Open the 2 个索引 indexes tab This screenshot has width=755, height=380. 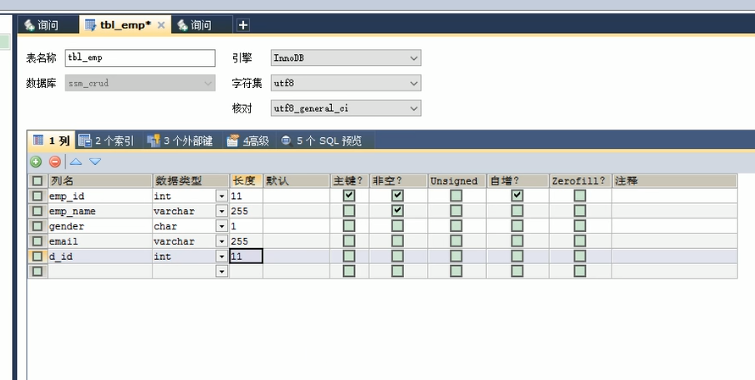[107, 141]
